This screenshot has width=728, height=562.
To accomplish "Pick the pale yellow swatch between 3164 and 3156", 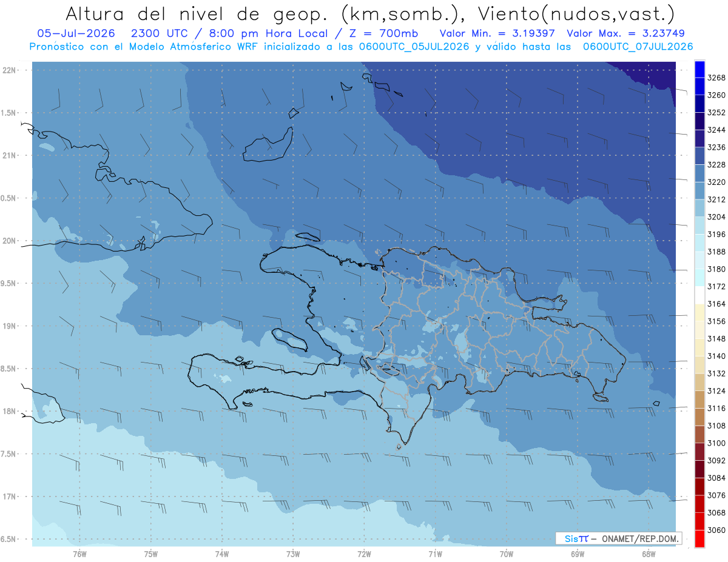I will point(699,312).
